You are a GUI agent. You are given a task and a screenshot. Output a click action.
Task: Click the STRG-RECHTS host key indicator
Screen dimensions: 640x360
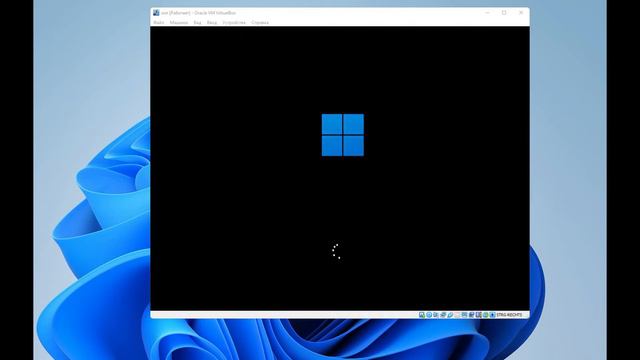[509, 315]
